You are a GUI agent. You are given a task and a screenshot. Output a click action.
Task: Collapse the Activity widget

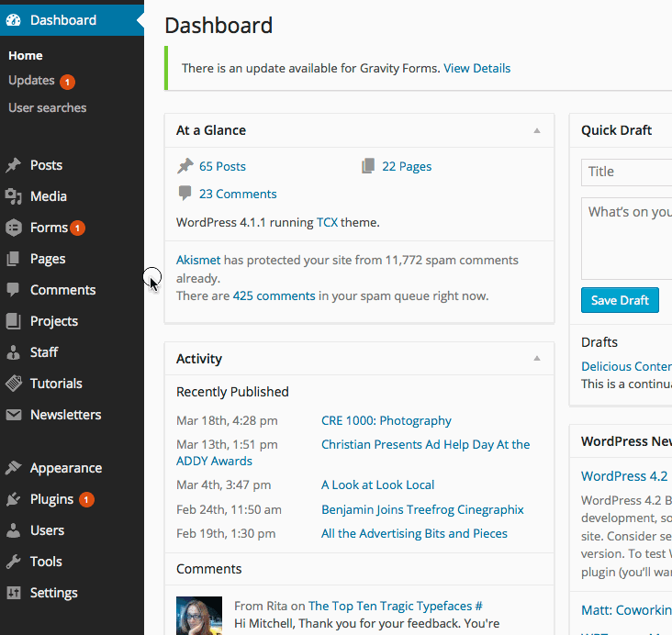(x=536, y=358)
